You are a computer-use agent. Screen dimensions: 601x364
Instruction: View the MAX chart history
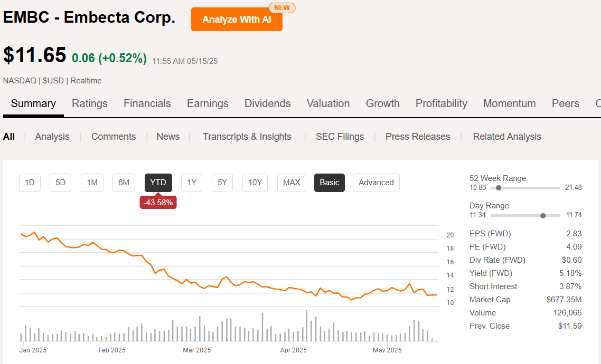[292, 183]
